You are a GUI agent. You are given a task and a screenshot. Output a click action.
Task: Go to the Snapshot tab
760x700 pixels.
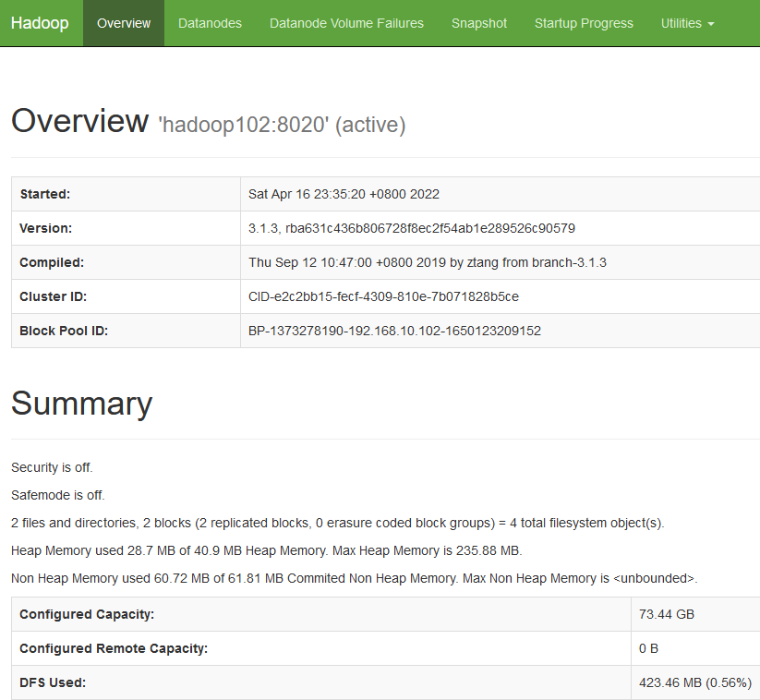click(479, 23)
